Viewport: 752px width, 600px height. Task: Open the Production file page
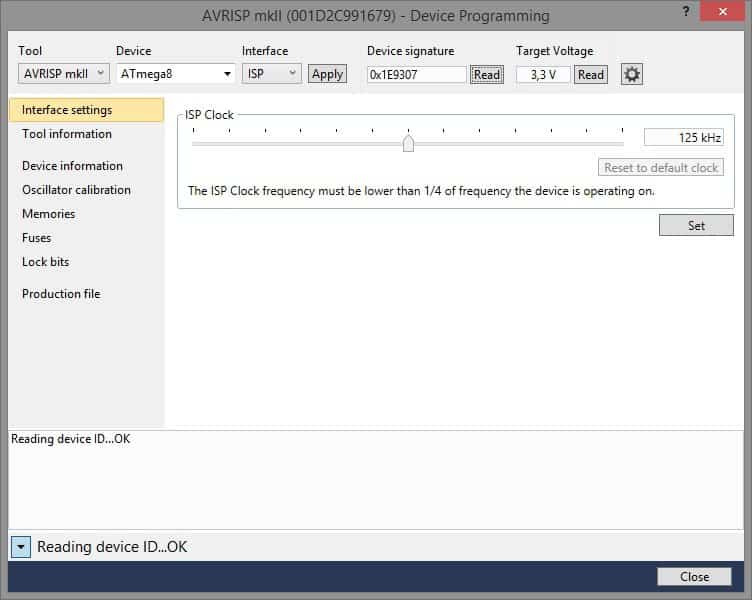point(61,294)
